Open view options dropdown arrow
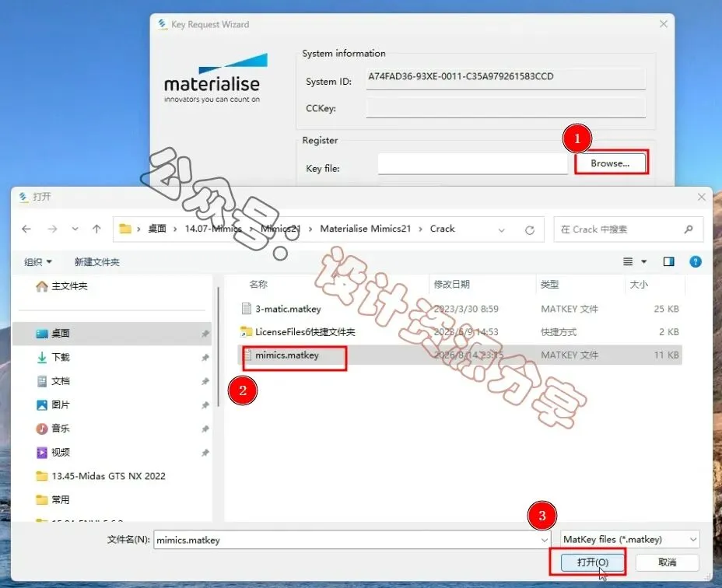 coord(643,261)
